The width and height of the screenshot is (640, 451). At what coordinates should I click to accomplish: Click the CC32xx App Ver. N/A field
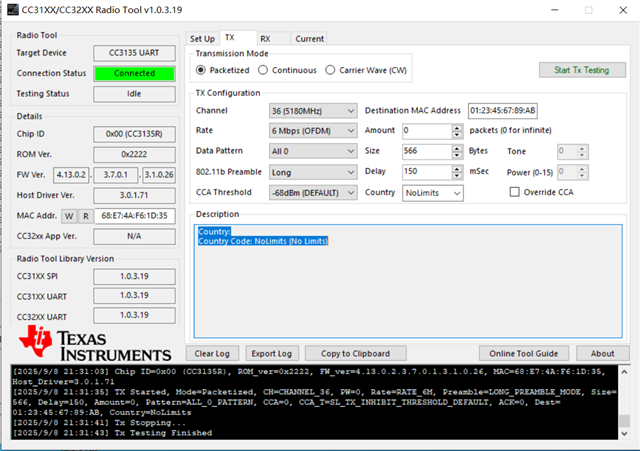coord(134,236)
